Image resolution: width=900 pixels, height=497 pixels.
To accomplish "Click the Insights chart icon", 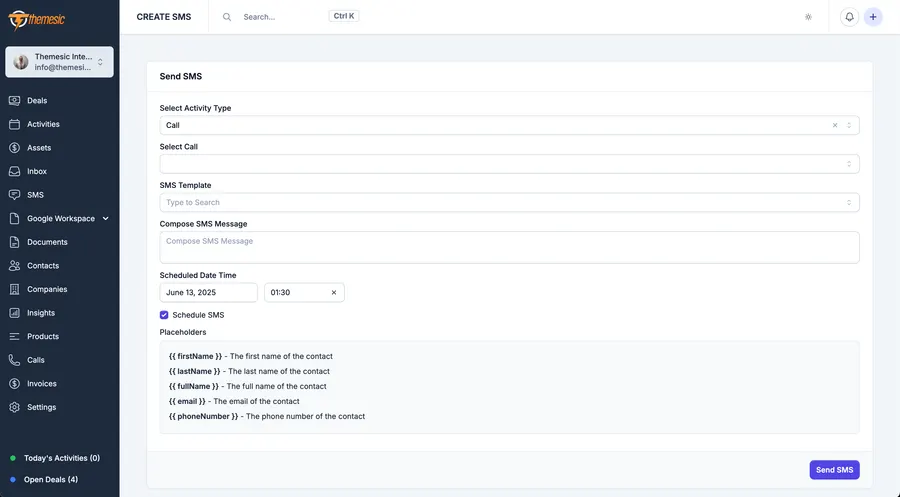I will tap(14, 313).
